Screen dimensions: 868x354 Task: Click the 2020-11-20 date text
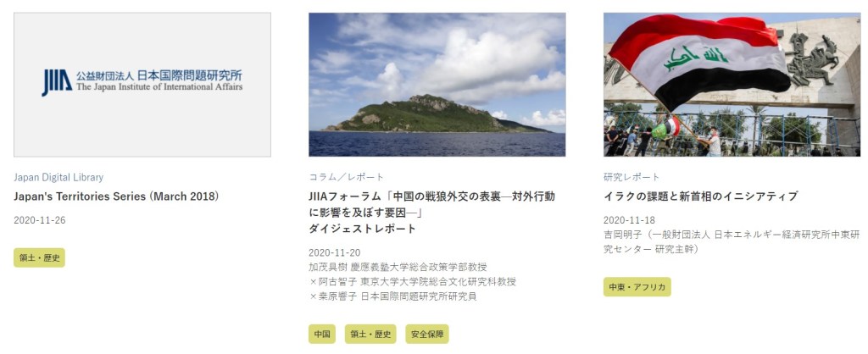[x=334, y=252]
